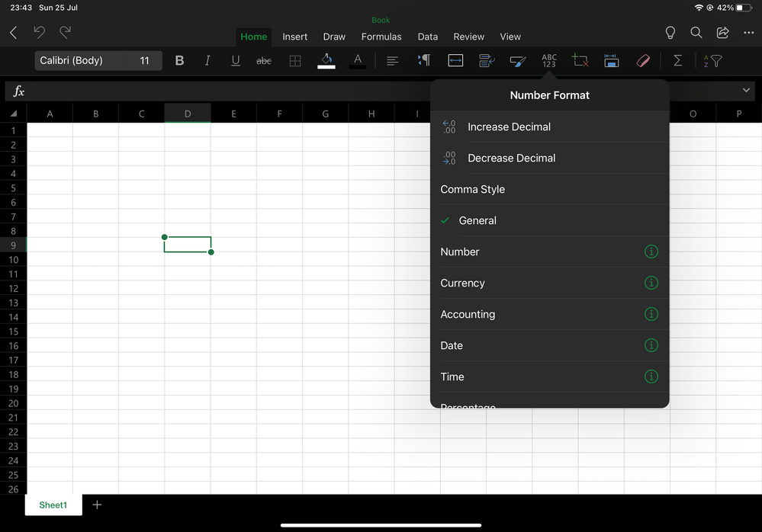Tap the Merge cells icon

[455, 61]
